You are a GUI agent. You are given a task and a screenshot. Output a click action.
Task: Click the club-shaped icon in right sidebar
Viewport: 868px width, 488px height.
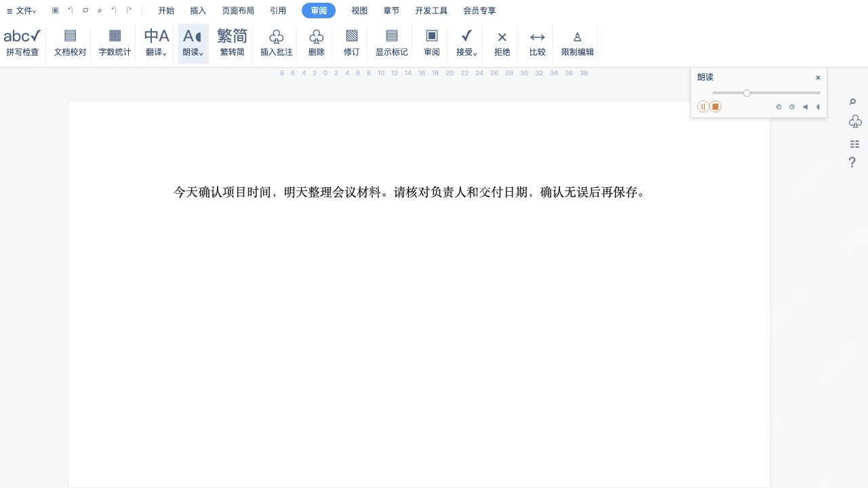point(855,121)
